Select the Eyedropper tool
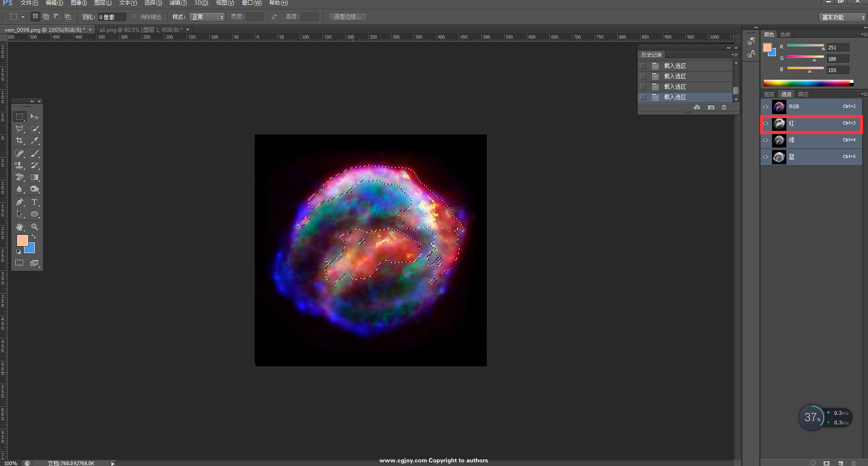 [34, 141]
